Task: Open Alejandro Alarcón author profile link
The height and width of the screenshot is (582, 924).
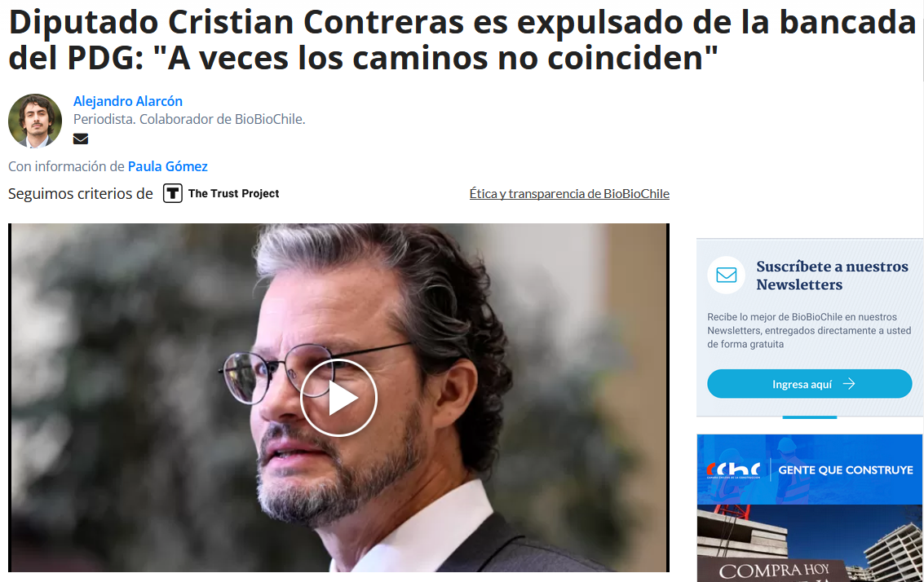Action: click(128, 101)
